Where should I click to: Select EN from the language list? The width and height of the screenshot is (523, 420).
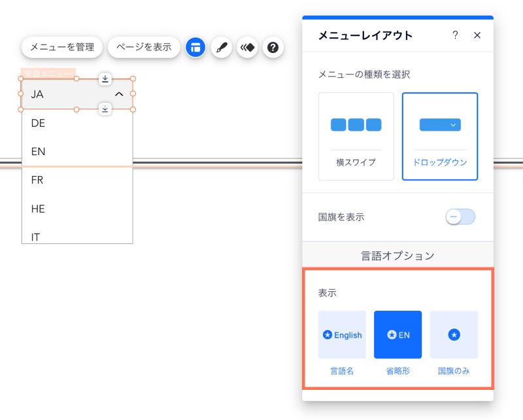click(x=38, y=152)
